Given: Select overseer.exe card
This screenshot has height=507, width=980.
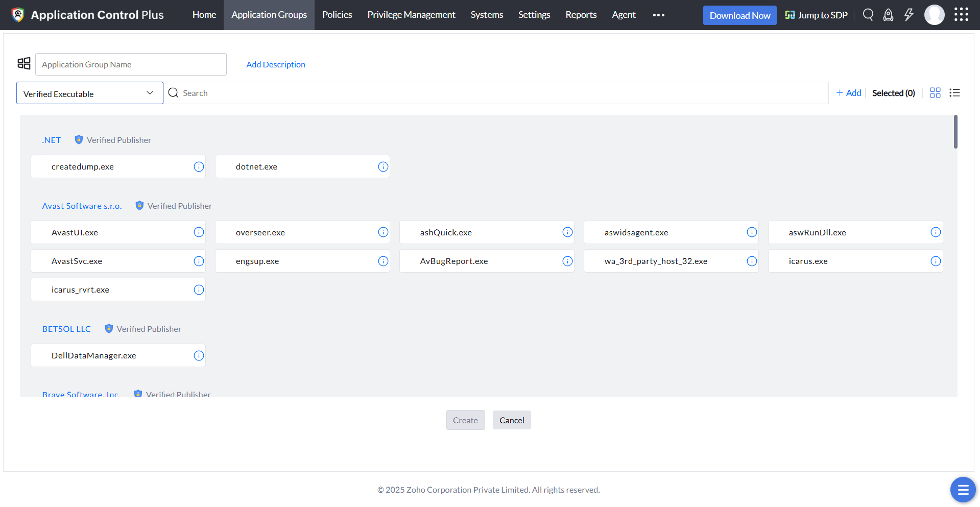Looking at the screenshot, I should click(302, 232).
